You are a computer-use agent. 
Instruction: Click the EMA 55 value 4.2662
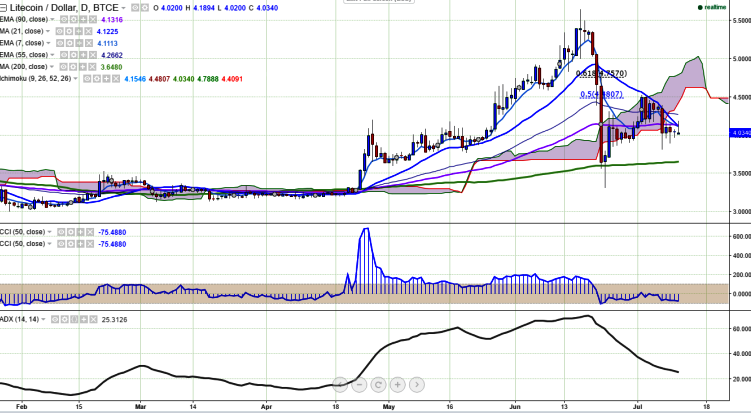click(x=112, y=55)
